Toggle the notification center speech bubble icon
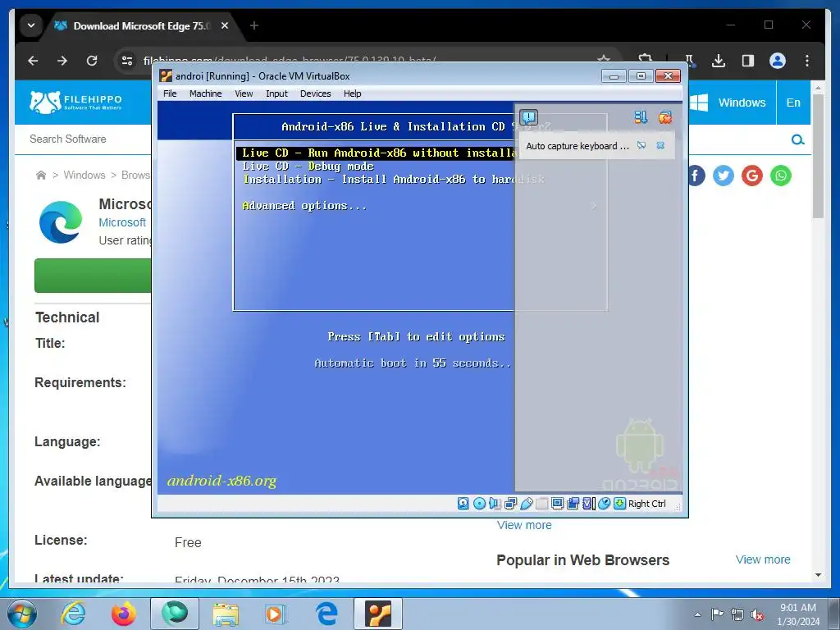 [x=529, y=117]
